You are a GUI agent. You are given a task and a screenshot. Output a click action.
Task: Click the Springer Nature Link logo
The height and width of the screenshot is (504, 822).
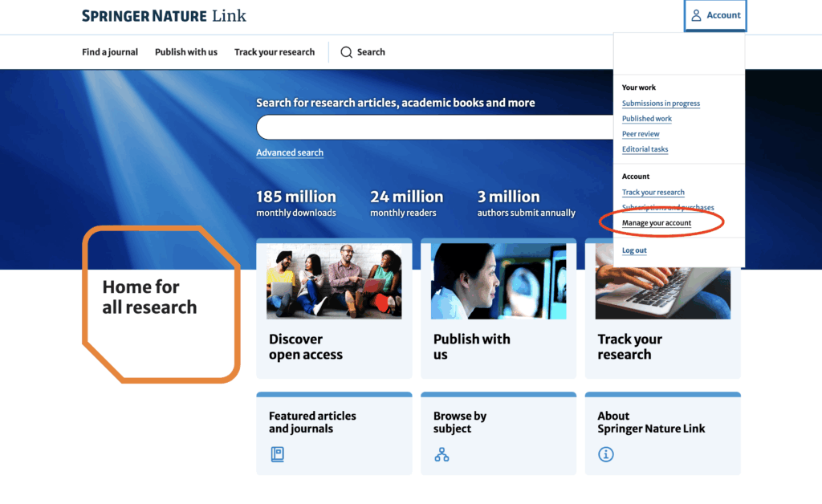coord(164,16)
